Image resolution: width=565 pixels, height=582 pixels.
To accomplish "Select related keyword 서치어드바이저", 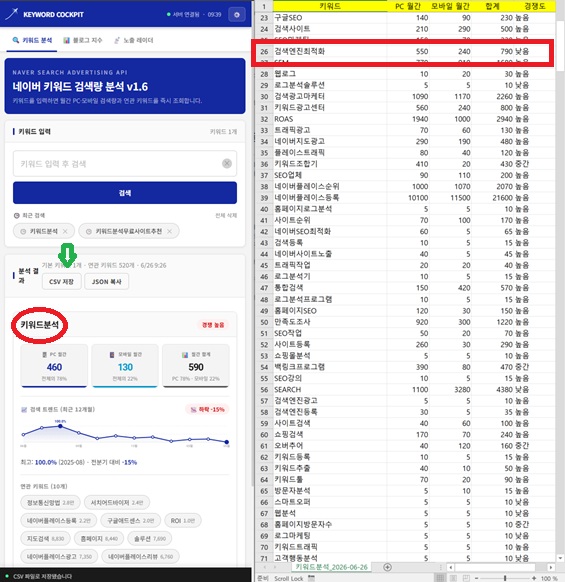I will (x=117, y=502).
